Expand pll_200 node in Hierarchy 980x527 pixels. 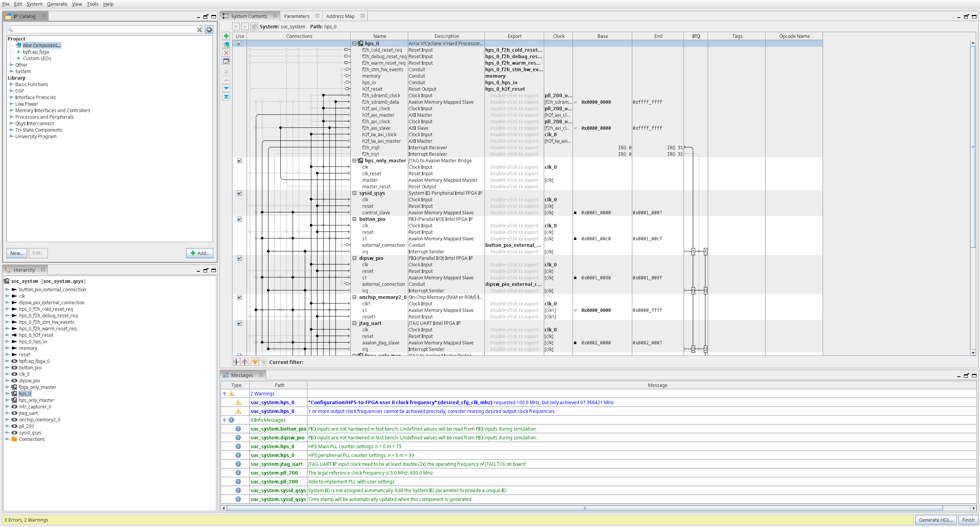(7, 426)
